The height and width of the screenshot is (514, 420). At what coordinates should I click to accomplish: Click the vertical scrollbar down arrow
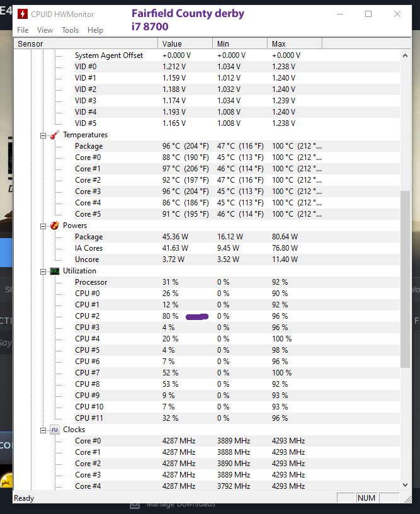pyautogui.click(x=405, y=485)
